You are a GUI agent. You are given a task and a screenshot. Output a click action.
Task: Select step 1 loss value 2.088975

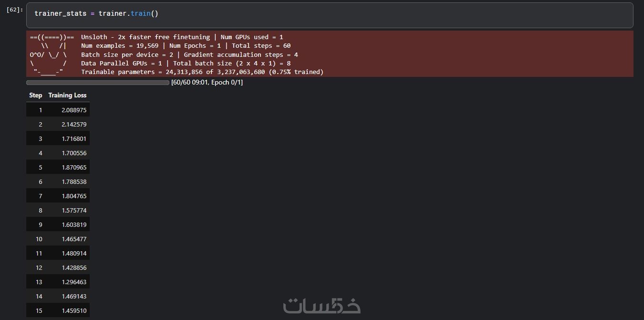point(74,110)
